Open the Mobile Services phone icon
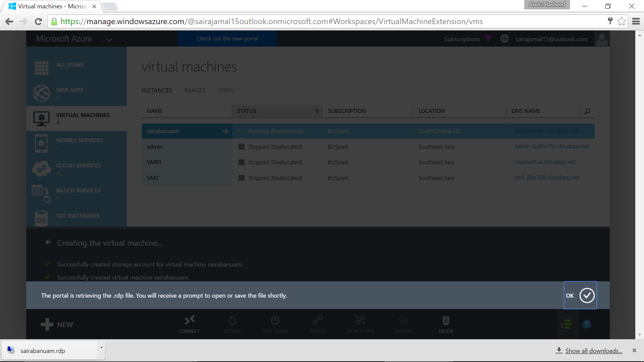The height and width of the screenshot is (362, 644). click(41, 143)
